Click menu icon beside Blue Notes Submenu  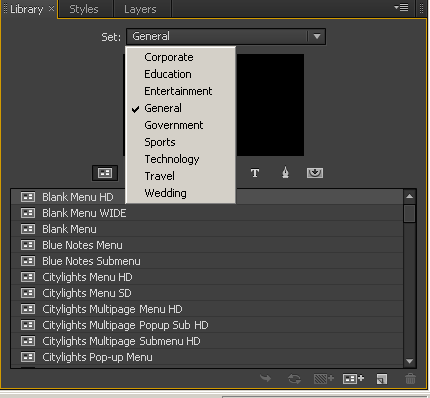coord(28,261)
